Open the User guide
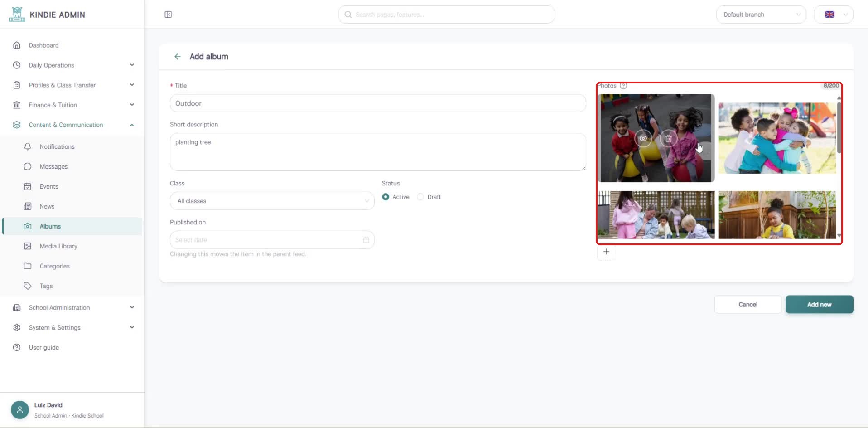This screenshot has height=428, width=868. [x=44, y=348]
